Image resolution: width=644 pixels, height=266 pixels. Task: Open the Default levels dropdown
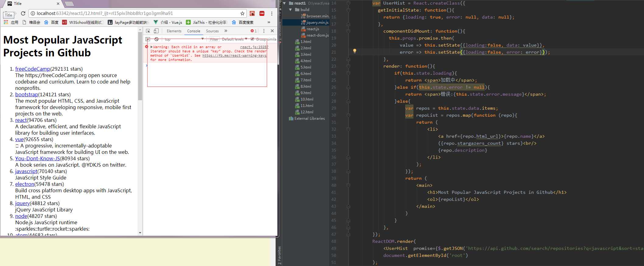(235, 39)
